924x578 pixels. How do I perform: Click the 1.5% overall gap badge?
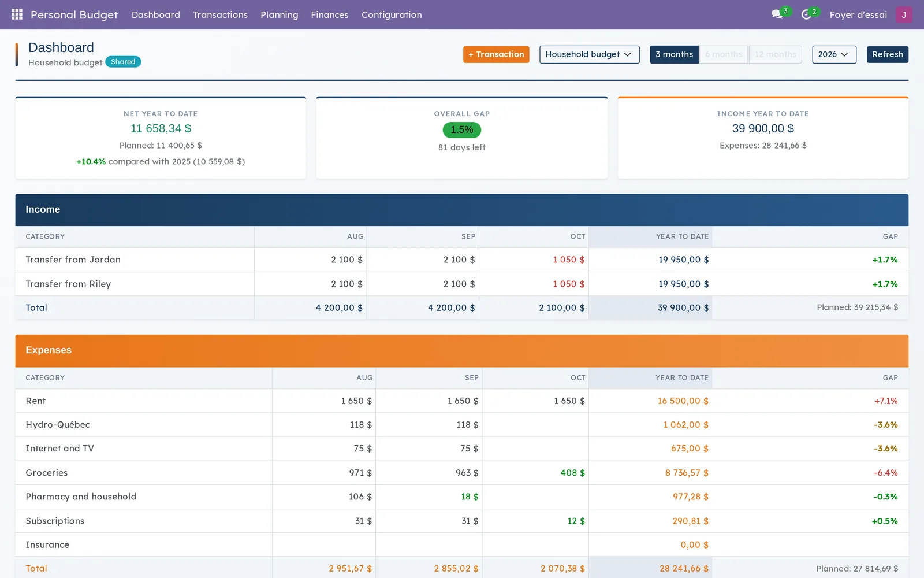coord(462,129)
